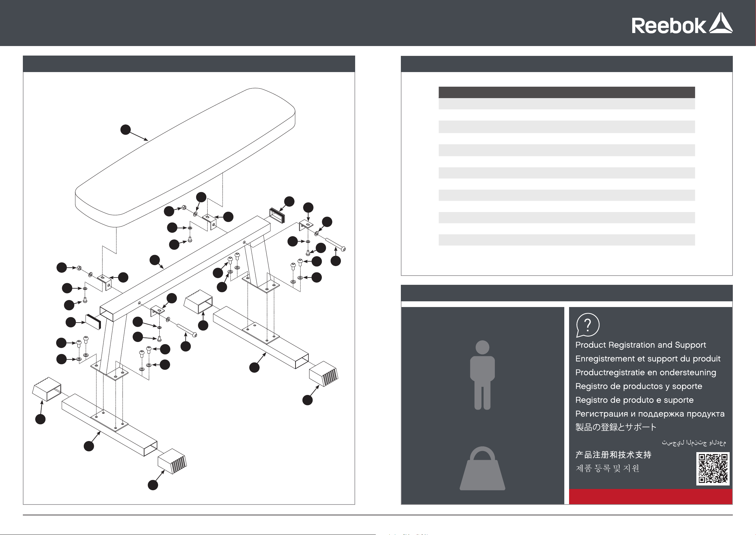Select the Korean 제품 등록 및 지원 line
The width and height of the screenshot is (756, 535).
(x=607, y=468)
